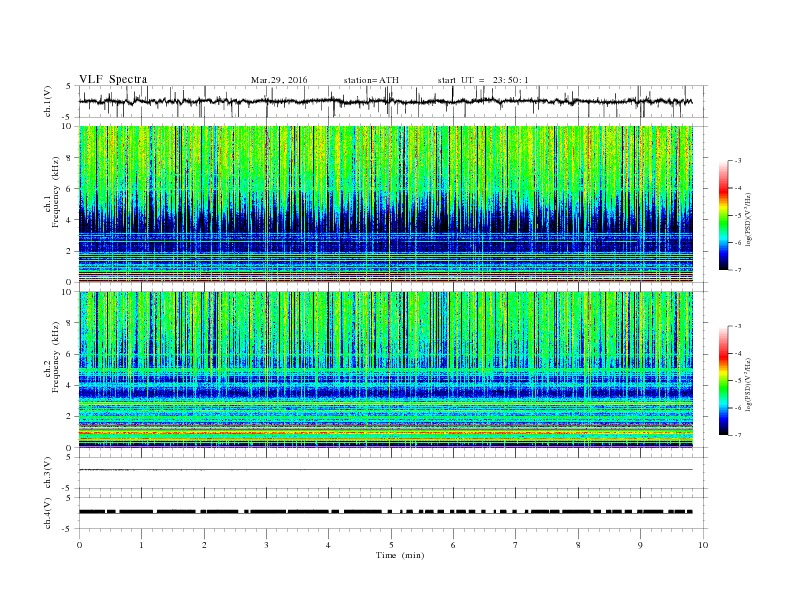
Task: Click the "start UT = 23:50:1" header text
Action: point(483,80)
